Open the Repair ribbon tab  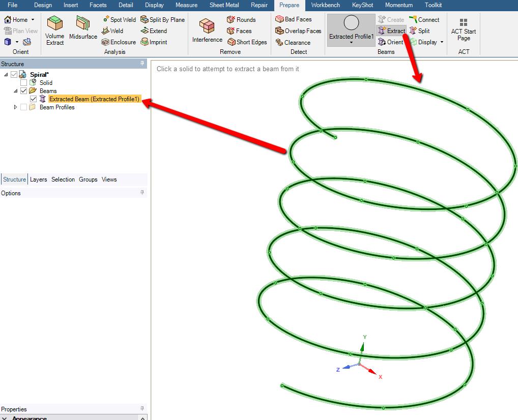(259, 5)
